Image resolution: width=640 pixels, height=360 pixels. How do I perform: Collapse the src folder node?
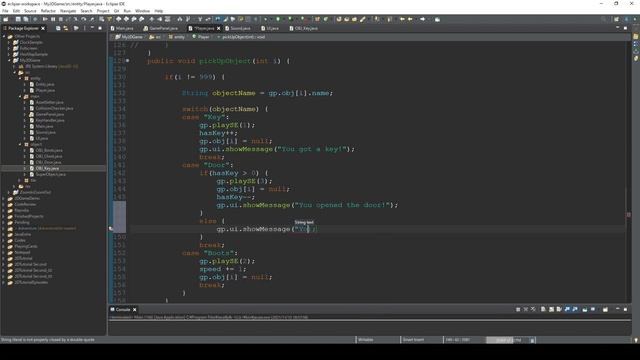pos(14,72)
